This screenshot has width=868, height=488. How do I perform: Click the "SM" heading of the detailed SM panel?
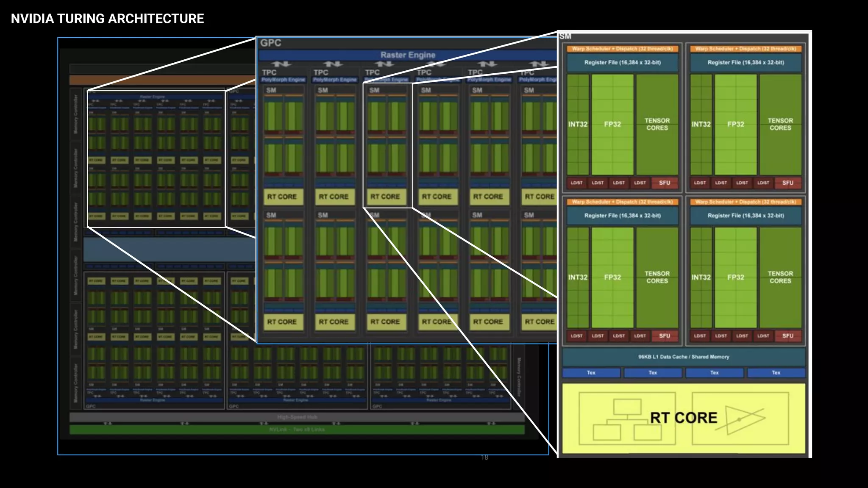pyautogui.click(x=565, y=36)
